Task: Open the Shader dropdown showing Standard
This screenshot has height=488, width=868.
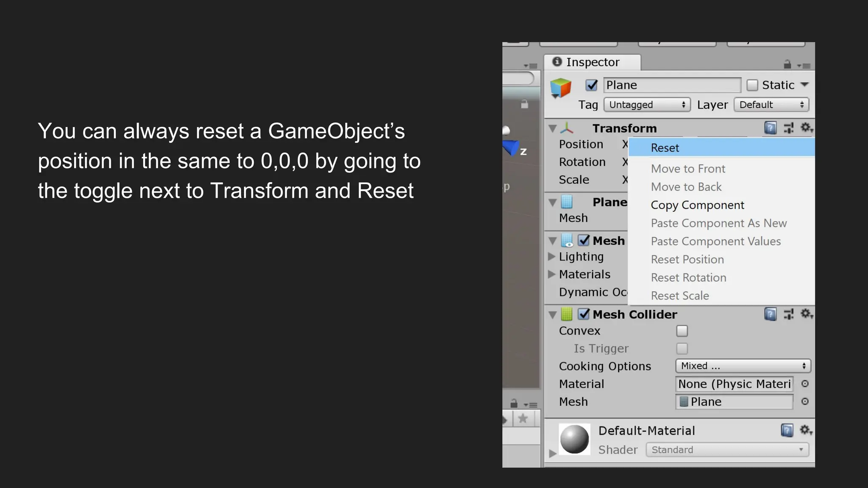Action: (727, 450)
